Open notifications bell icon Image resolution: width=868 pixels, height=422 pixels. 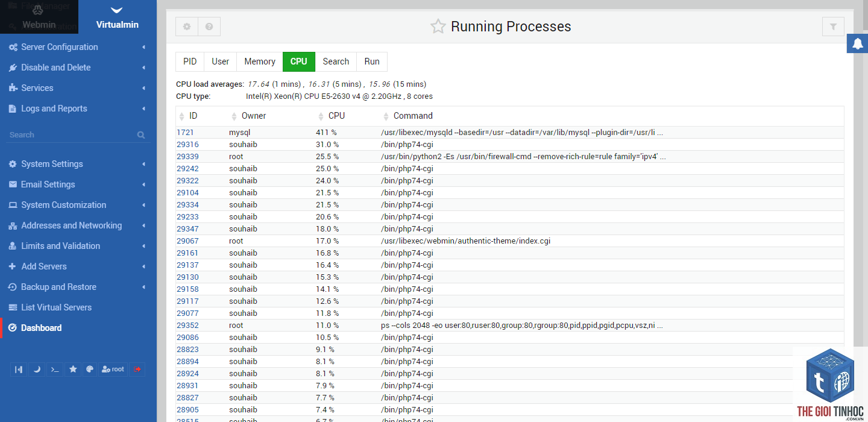point(858,43)
